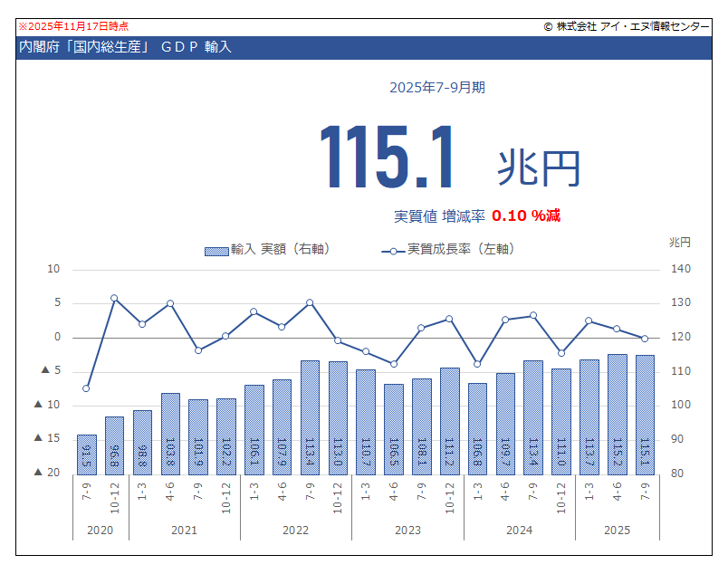Click the 2025 4-6 bar labeled 115.2
This screenshot has width=728, height=574.
tap(618, 413)
